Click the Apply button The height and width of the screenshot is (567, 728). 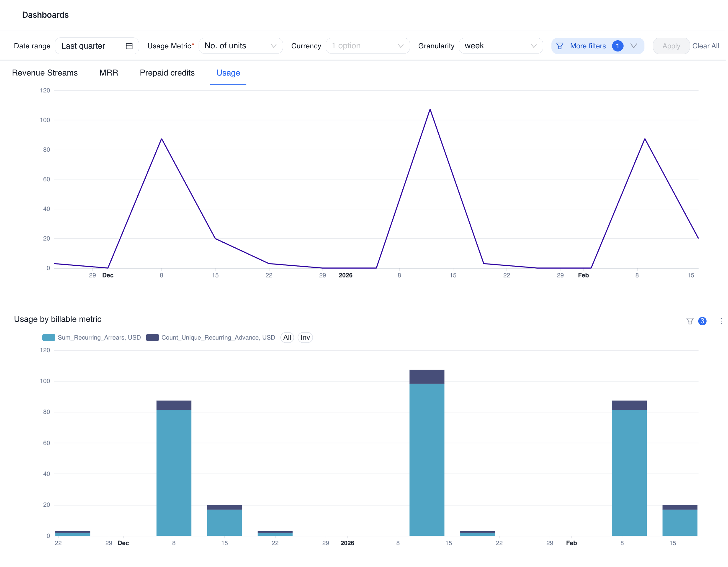point(671,46)
